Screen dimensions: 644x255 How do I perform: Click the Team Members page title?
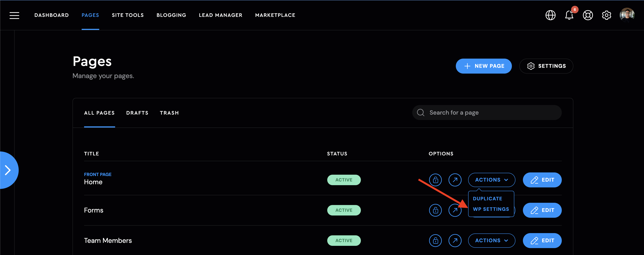coord(108,240)
